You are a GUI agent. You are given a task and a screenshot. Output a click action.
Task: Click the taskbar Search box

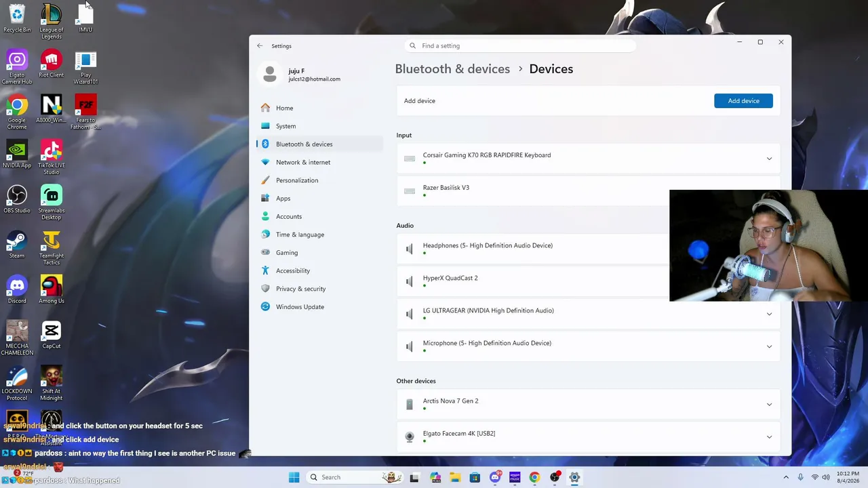click(x=355, y=477)
